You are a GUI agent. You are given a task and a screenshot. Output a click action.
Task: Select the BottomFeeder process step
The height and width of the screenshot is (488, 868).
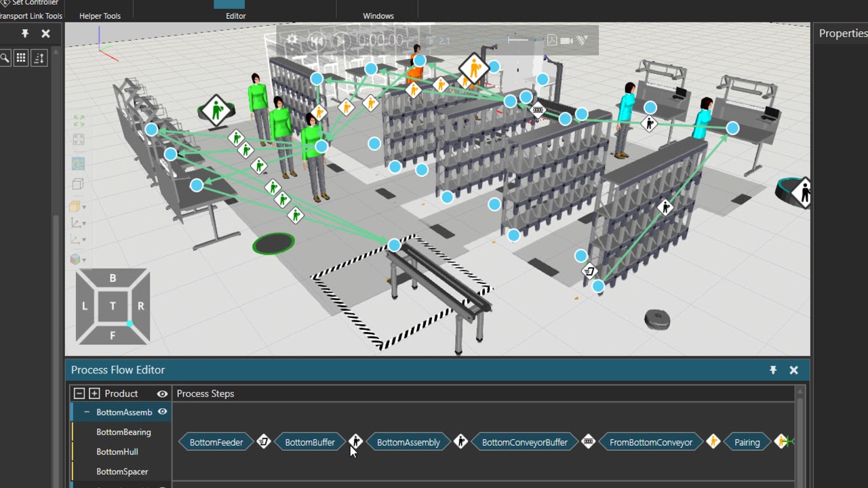tap(216, 442)
